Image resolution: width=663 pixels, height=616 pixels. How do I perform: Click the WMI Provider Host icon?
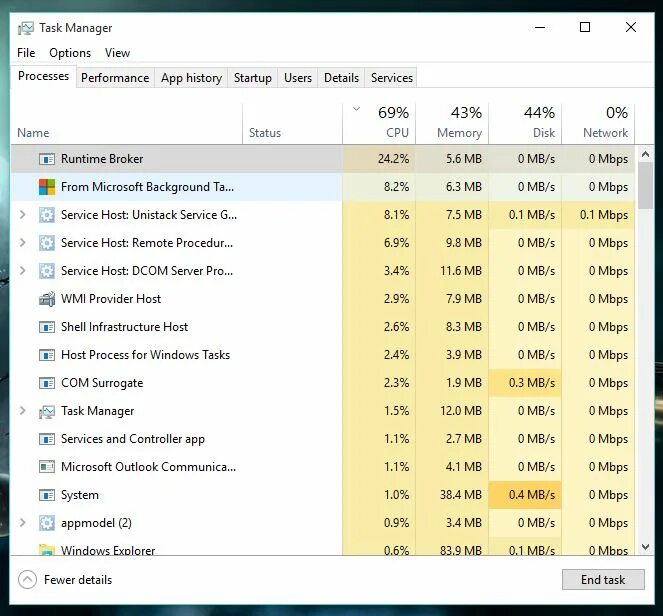[47, 299]
